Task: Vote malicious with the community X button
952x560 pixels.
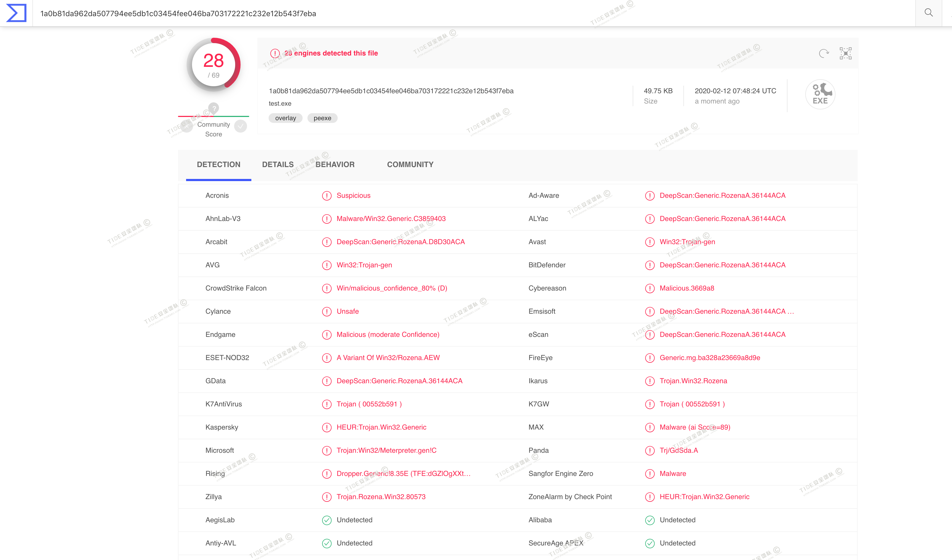Action: [x=187, y=126]
